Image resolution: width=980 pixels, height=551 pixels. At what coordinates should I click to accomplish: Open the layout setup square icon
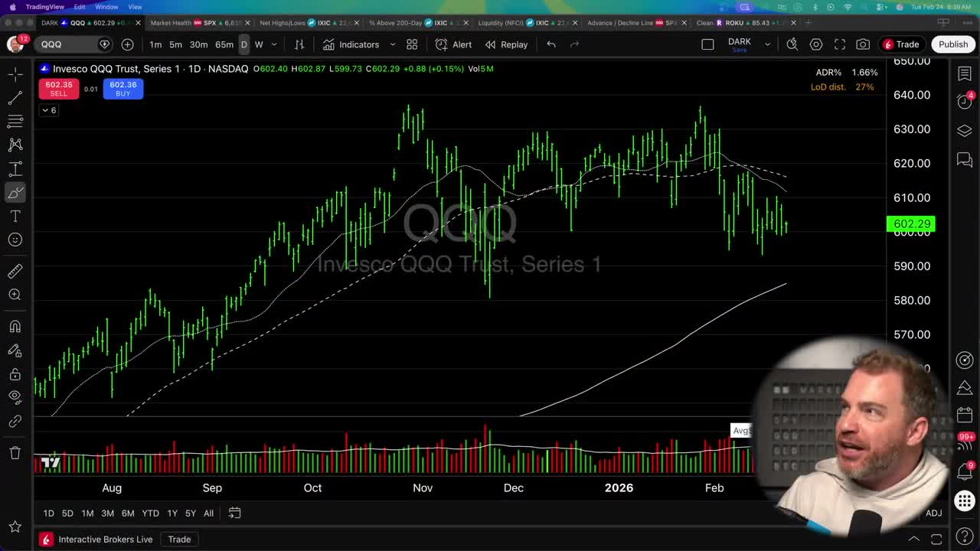point(707,44)
